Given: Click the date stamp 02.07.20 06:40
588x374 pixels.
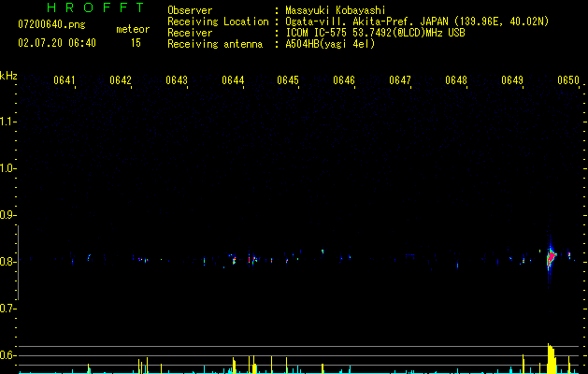Looking at the screenshot, I should point(57,43).
